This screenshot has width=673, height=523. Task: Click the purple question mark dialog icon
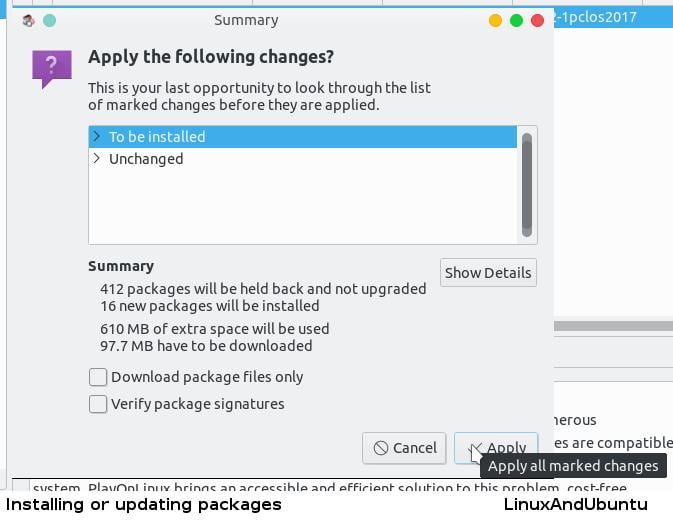coord(51,68)
